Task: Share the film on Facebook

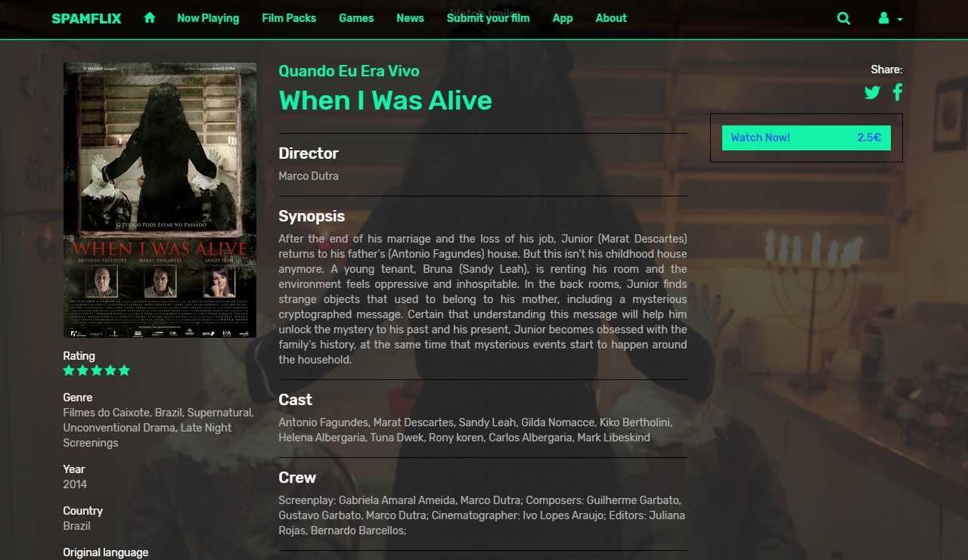Action: point(898,92)
